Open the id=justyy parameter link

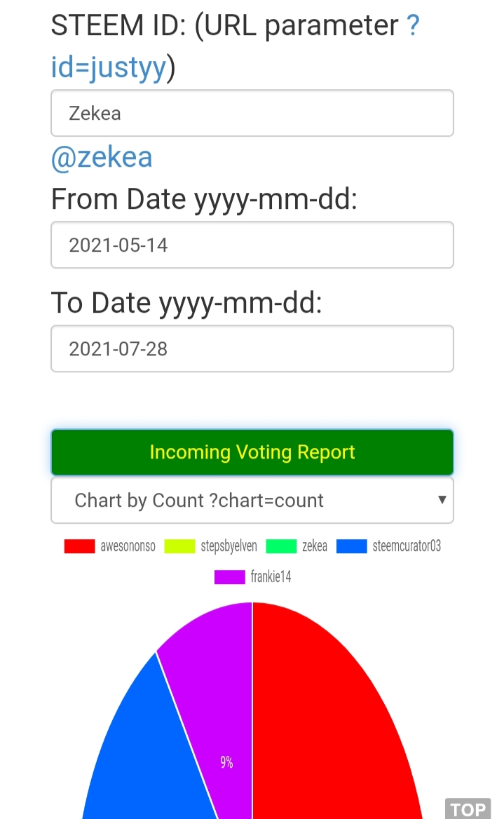[x=109, y=67]
